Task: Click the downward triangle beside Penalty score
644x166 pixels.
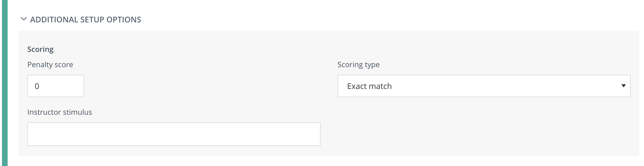Action: (102, 86)
